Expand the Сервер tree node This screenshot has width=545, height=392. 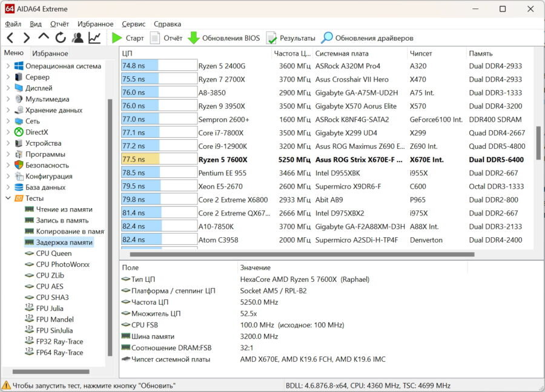coord(8,77)
